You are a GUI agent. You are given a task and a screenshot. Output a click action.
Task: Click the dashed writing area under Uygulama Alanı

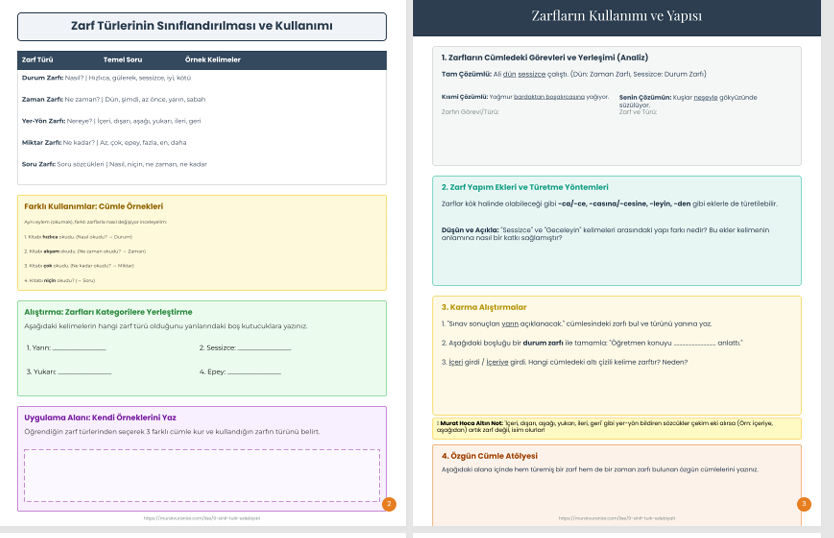coord(201,475)
